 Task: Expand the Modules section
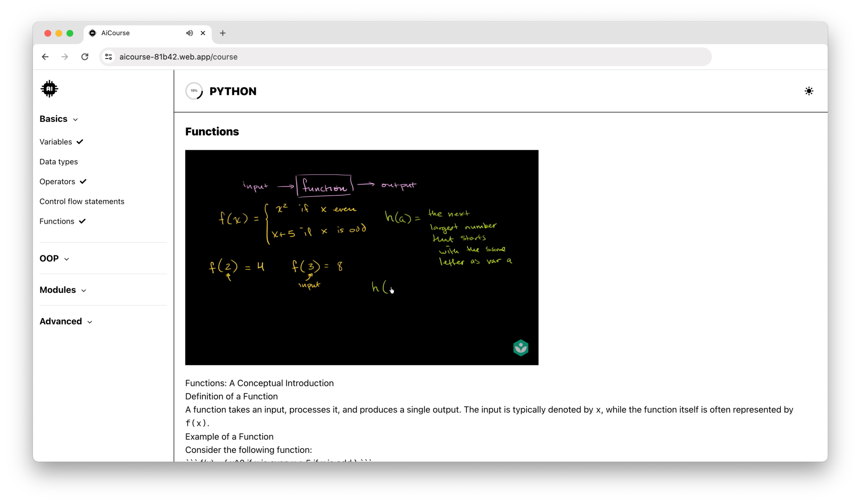[x=63, y=290]
